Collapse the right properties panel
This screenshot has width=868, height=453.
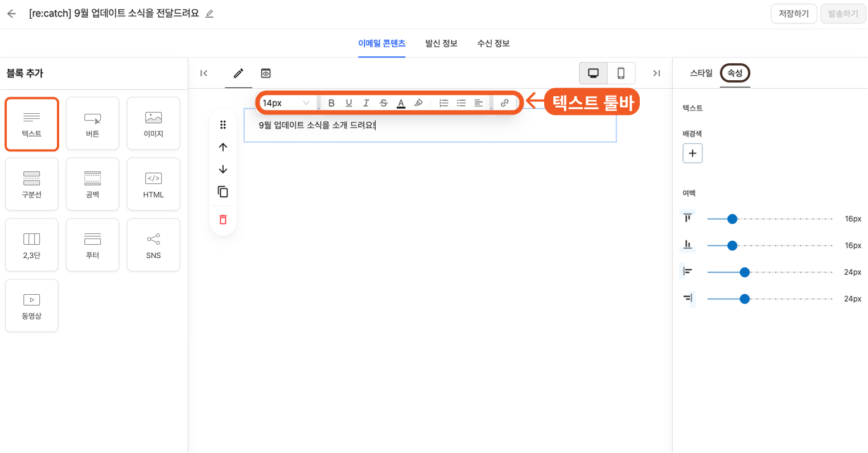point(656,73)
